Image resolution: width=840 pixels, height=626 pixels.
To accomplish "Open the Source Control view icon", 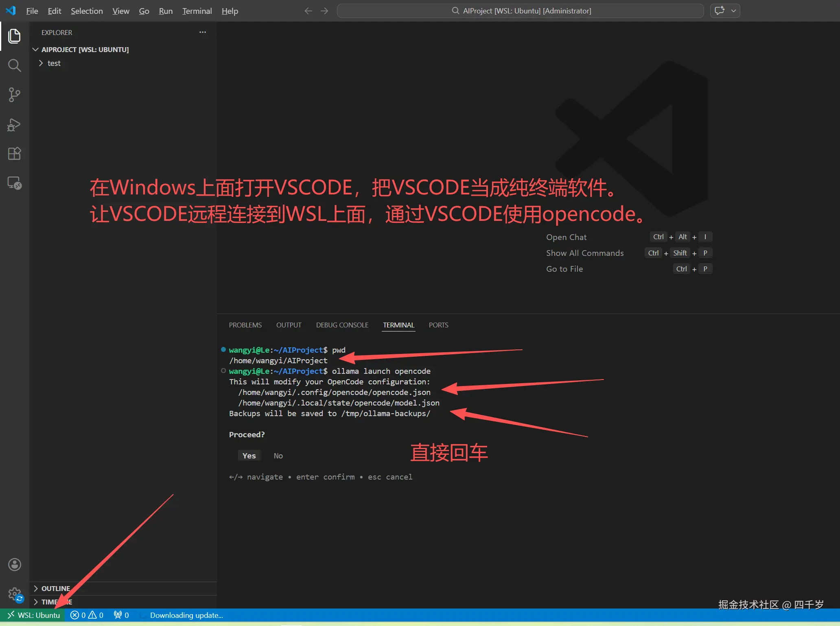I will [15, 94].
